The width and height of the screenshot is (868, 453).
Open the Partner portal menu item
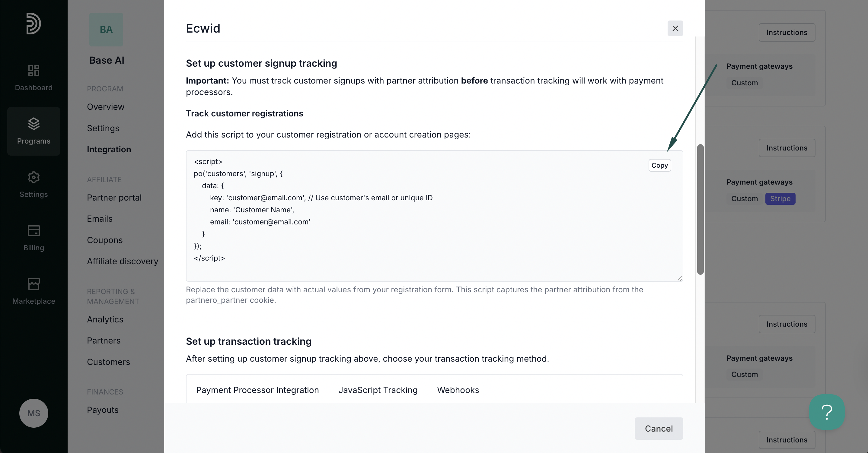coord(114,198)
